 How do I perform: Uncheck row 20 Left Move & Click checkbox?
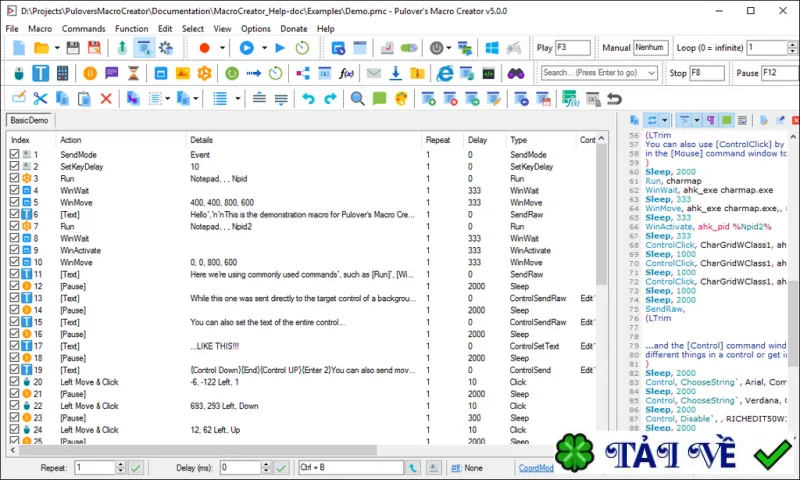(14, 381)
